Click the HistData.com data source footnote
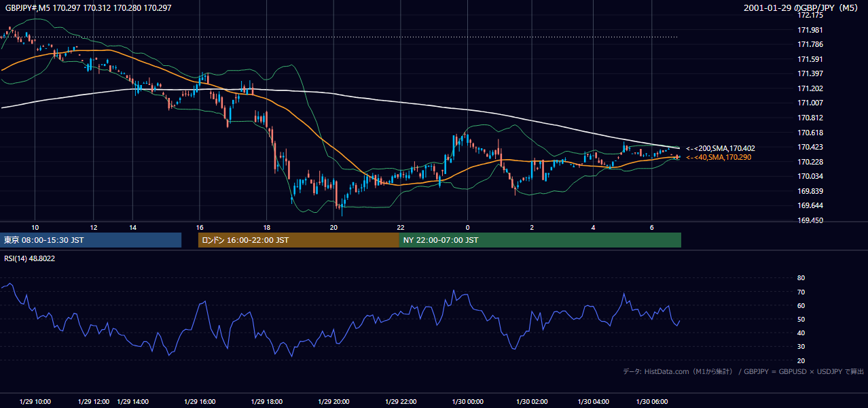Screen dimensions: 868x408 (x=744, y=371)
